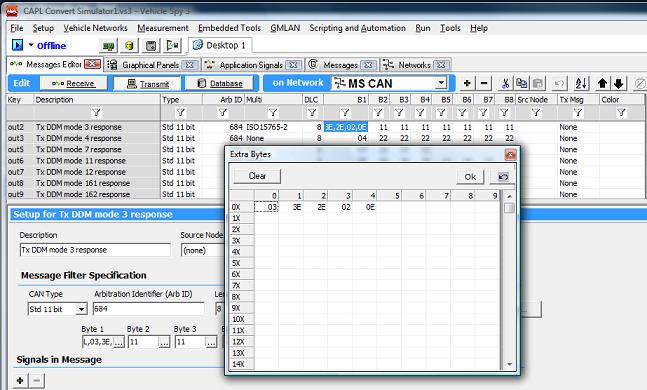The width and height of the screenshot is (647, 390).
Task: Click the A-Z sort icon
Action: coord(581,83)
